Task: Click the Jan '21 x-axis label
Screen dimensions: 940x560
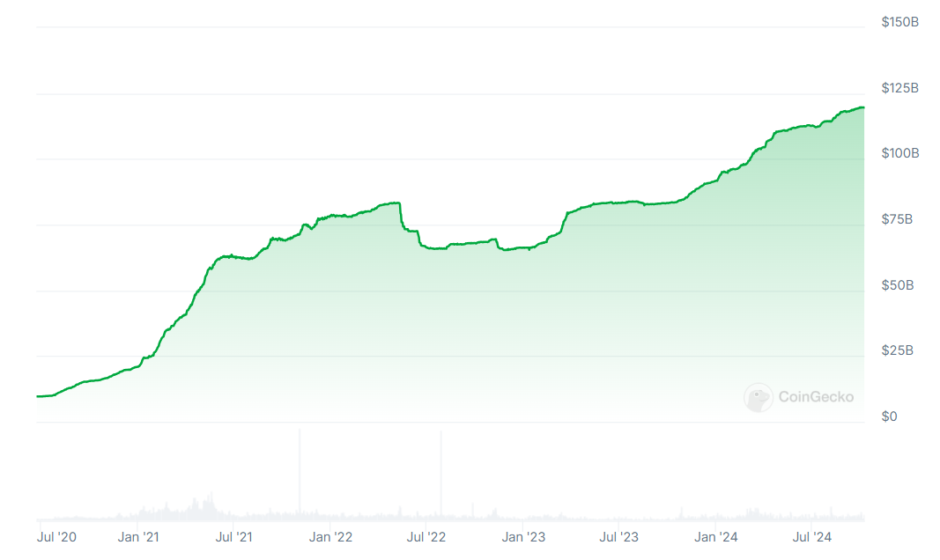Action: coord(138,537)
